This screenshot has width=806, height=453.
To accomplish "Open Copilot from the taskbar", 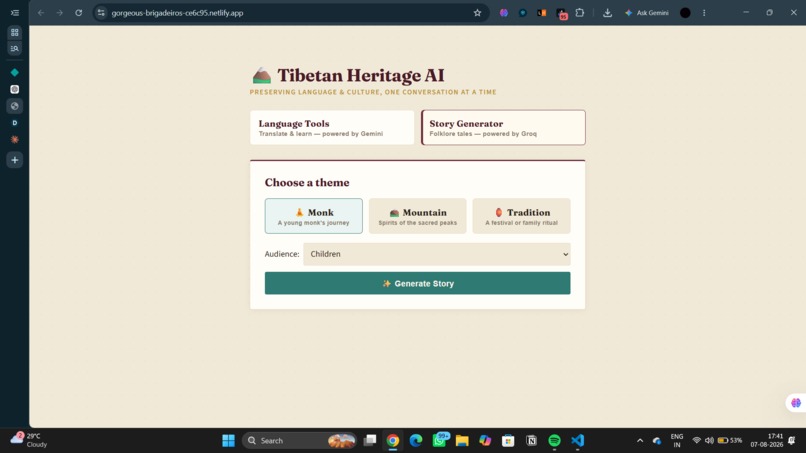I will point(485,441).
